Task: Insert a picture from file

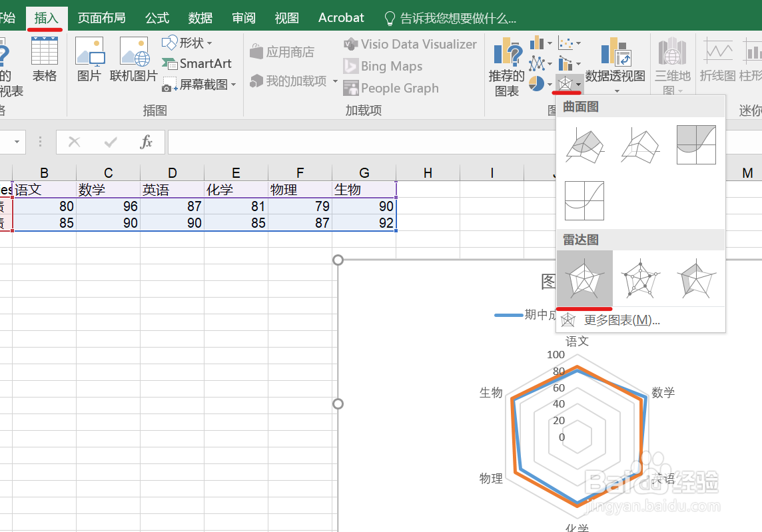Action: (x=89, y=56)
